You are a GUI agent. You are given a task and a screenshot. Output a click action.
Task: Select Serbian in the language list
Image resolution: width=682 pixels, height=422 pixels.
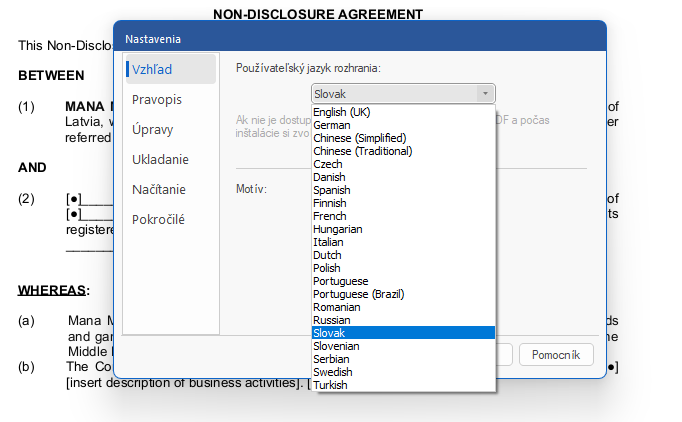[x=403, y=359]
